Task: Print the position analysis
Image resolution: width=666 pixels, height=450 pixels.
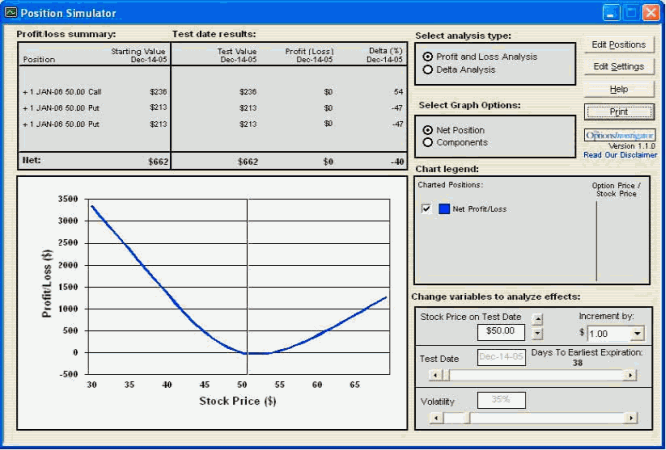Action: 619,112
